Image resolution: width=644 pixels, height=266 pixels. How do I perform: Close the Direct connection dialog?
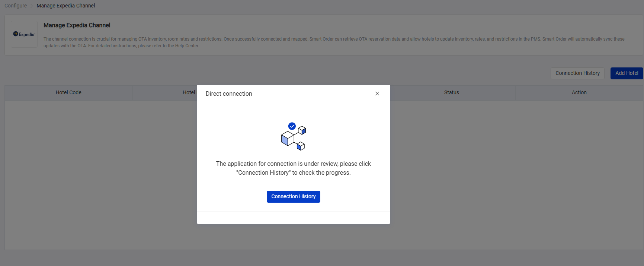pos(377,94)
